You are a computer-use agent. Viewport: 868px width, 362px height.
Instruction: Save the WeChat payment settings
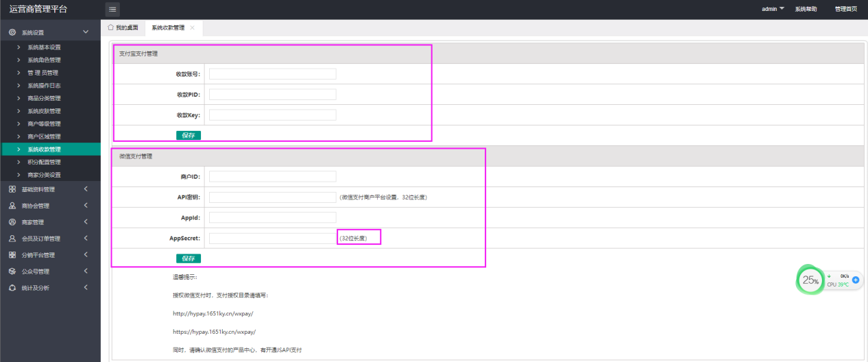point(189,258)
